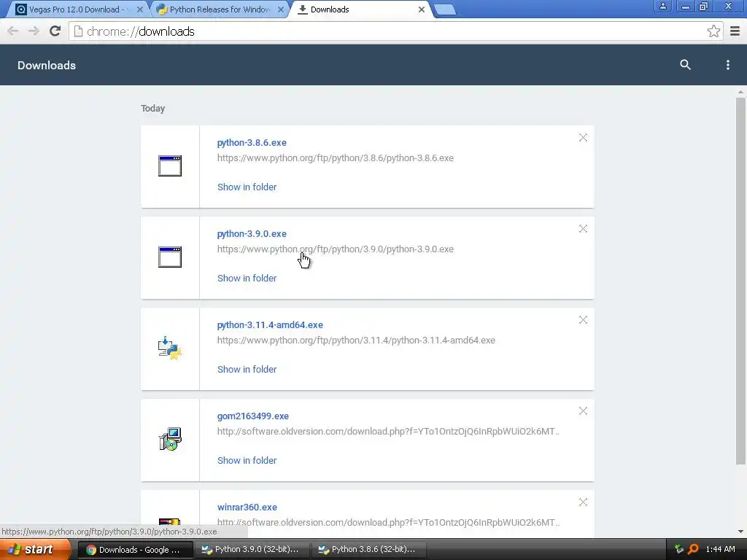Close the Downloads tab
747x560 pixels.
point(421,9)
